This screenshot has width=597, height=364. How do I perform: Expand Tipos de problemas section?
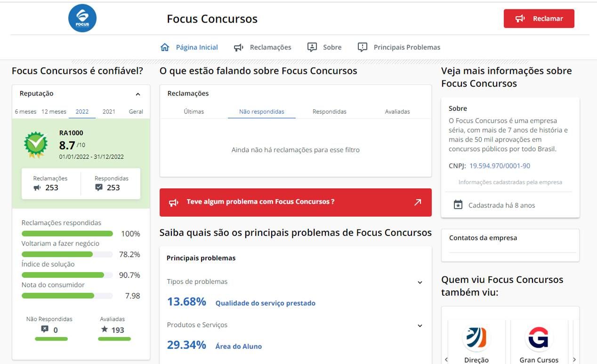420,283
